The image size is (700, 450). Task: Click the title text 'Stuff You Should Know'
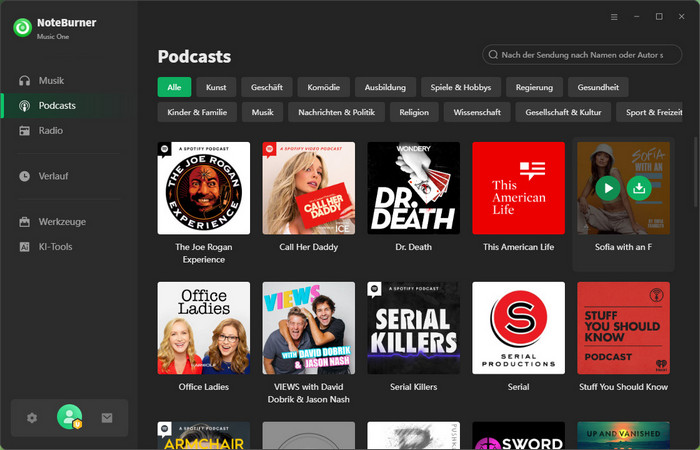[x=623, y=387]
